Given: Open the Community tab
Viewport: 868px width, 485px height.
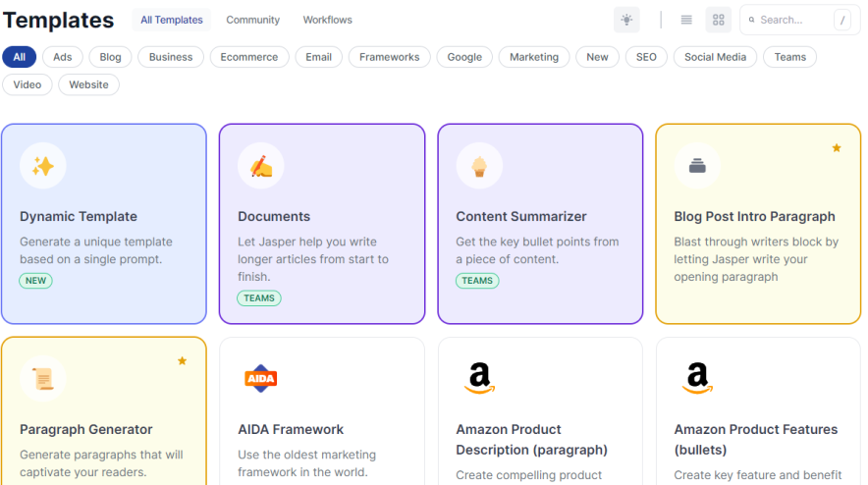Looking at the screenshot, I should (x=252, y=20).
